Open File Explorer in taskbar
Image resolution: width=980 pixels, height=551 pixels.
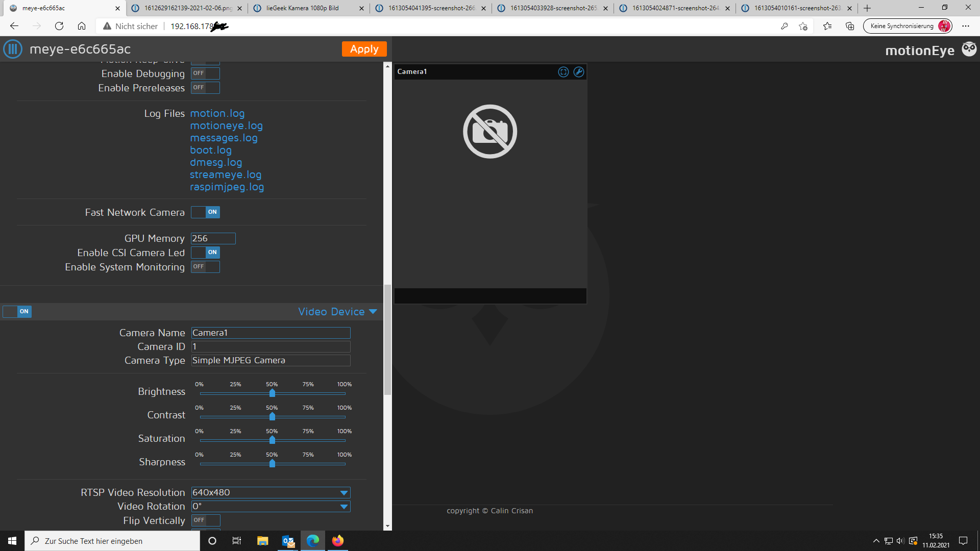pos(262,541)
